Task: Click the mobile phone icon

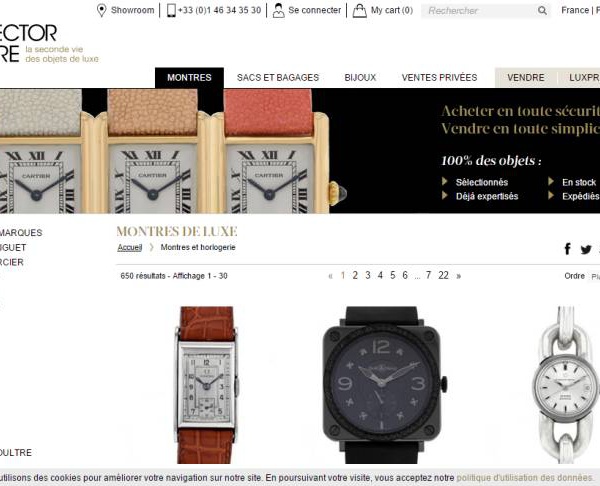Action: [x=171, y=10]
